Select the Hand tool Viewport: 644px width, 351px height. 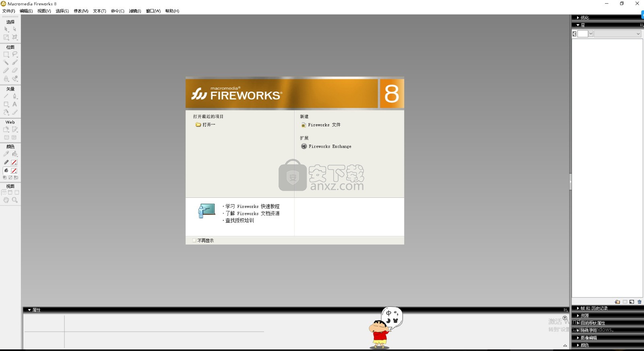click(6, 200)
